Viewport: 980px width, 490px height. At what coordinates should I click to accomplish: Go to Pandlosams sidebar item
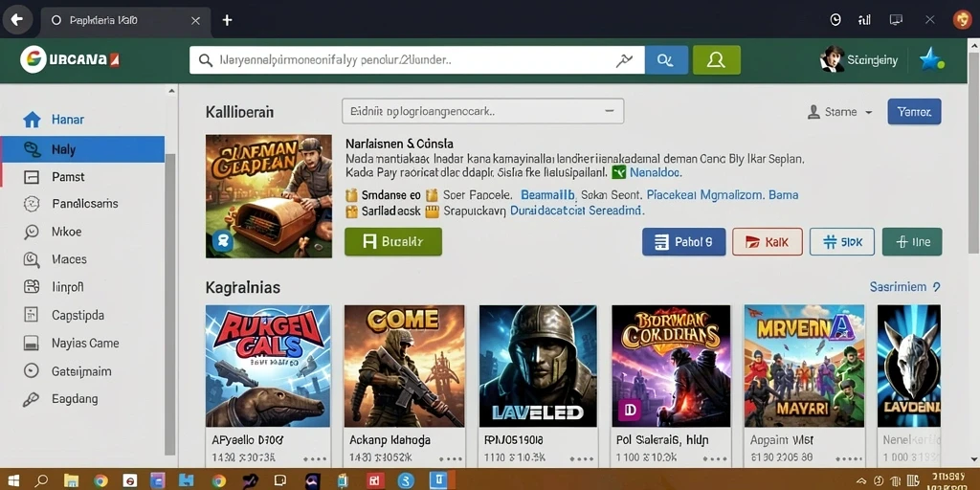click(x=83, y=203)
